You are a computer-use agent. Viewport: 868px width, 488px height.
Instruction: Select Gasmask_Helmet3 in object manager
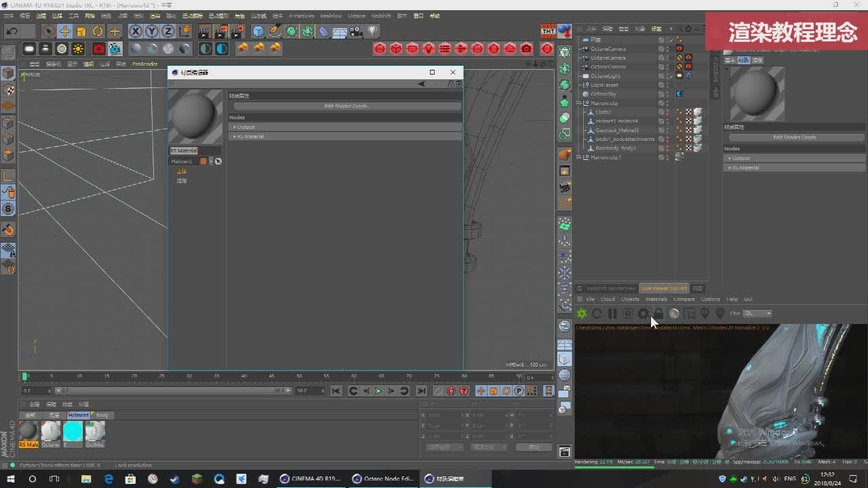tap(617, 130)
